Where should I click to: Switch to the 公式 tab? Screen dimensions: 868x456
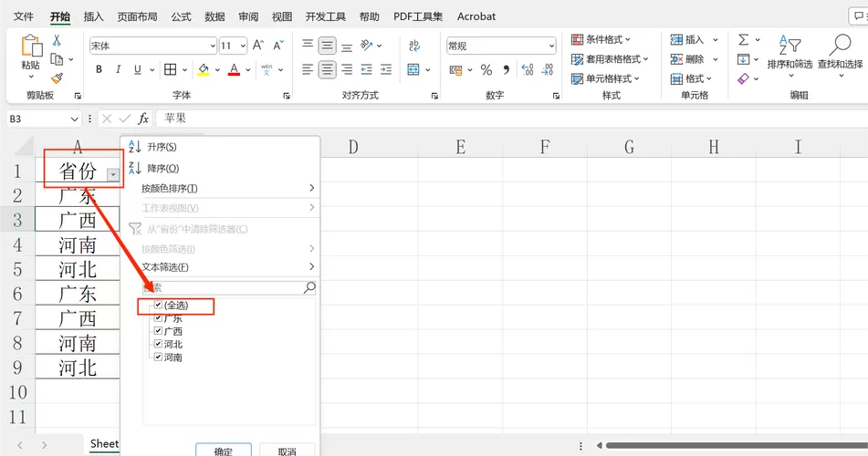click(x=181, y=16)
